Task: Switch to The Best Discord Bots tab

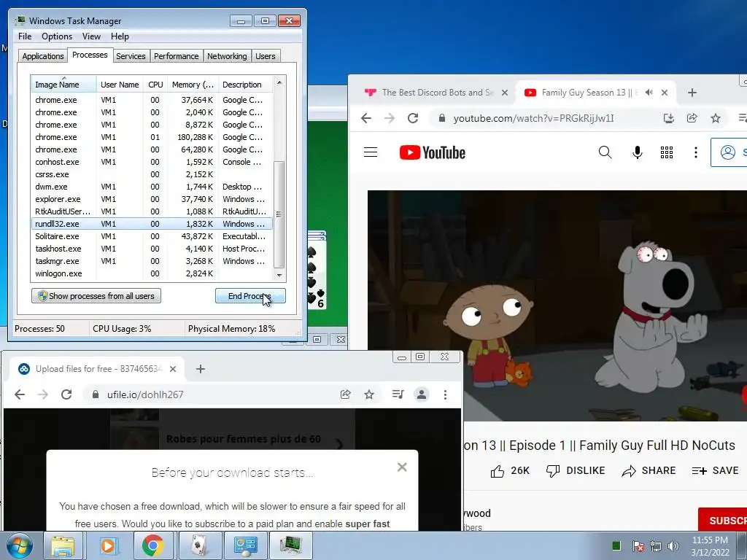Action: 438,93
